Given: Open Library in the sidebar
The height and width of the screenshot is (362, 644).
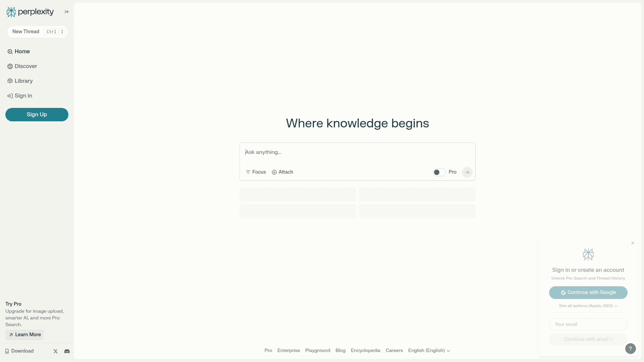Looking at the screenshot, I should click(x=24, y=81).
